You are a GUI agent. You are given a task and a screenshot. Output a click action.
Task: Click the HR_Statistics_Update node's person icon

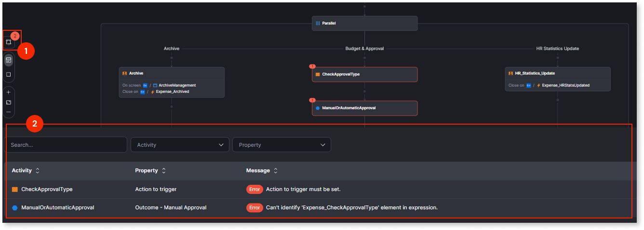(x=511, y=73)
